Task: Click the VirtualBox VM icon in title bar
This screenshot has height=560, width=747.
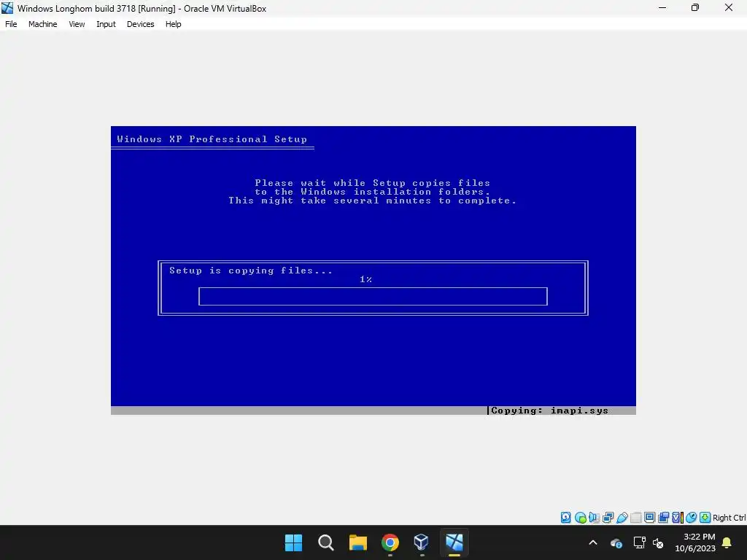Action: pyautogui.click(x=7, y=8)
